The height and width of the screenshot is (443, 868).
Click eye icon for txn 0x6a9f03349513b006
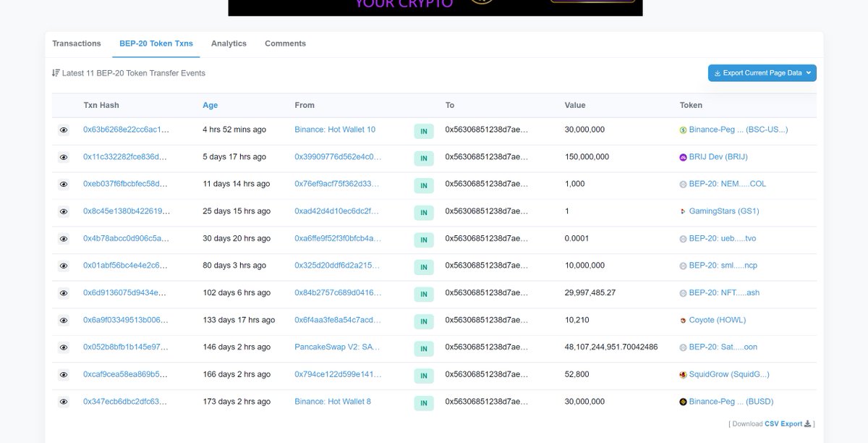click(64, 320)
